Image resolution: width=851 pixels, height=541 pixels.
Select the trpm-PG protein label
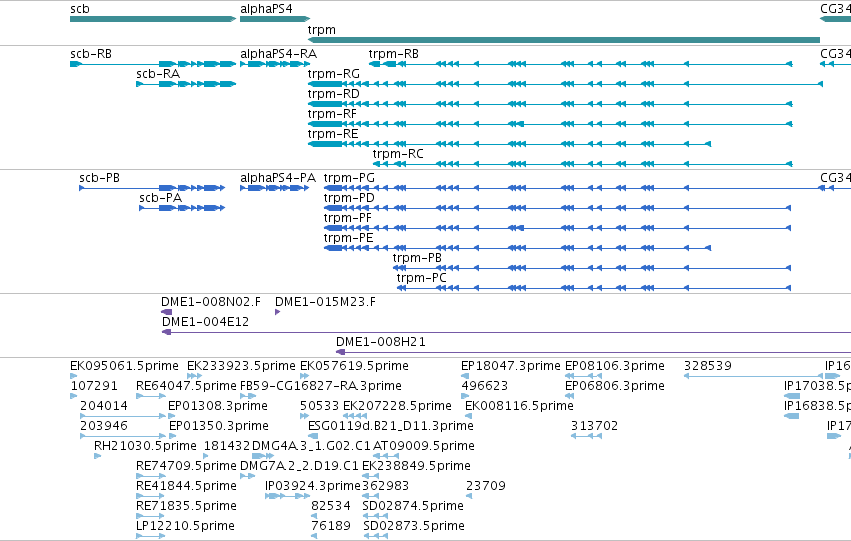click(x=349, y=178)
